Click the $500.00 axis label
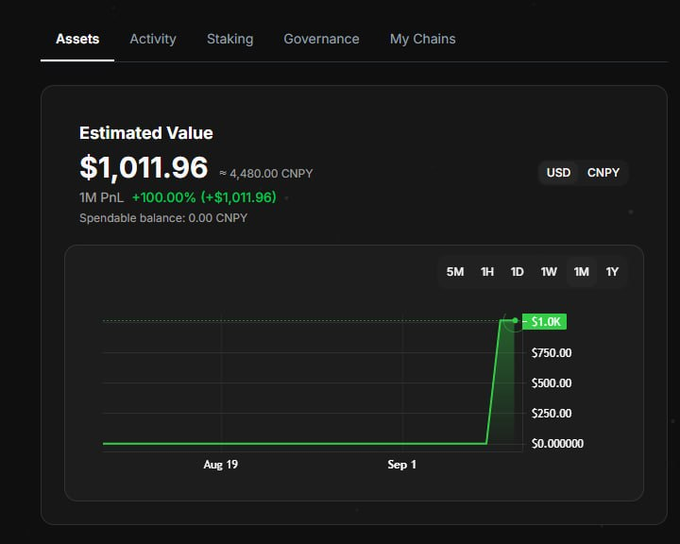 pyautogui.click(x=551, y=383)
